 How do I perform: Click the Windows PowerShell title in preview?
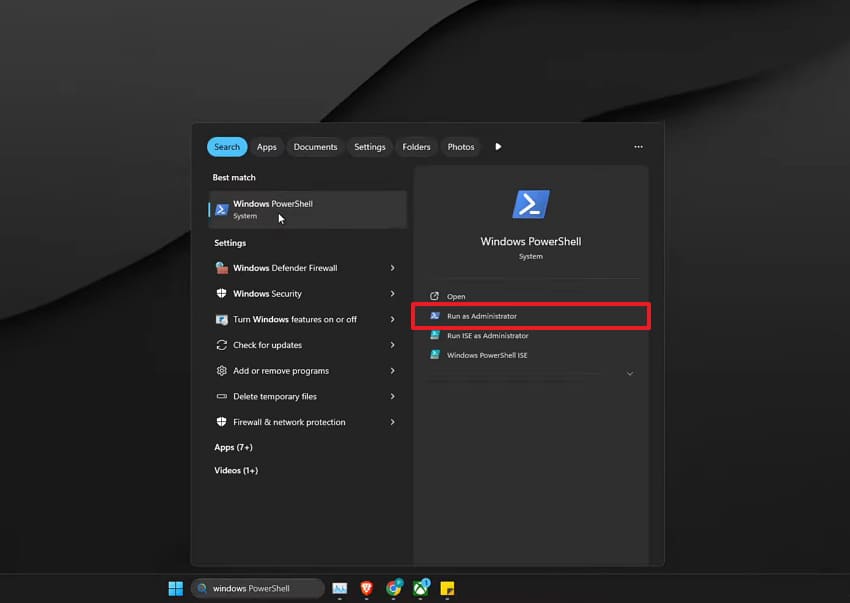tap(531, 242)
